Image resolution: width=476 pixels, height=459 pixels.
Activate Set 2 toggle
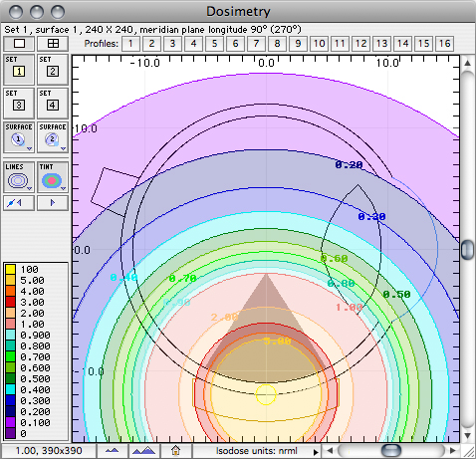coord(53,70)
